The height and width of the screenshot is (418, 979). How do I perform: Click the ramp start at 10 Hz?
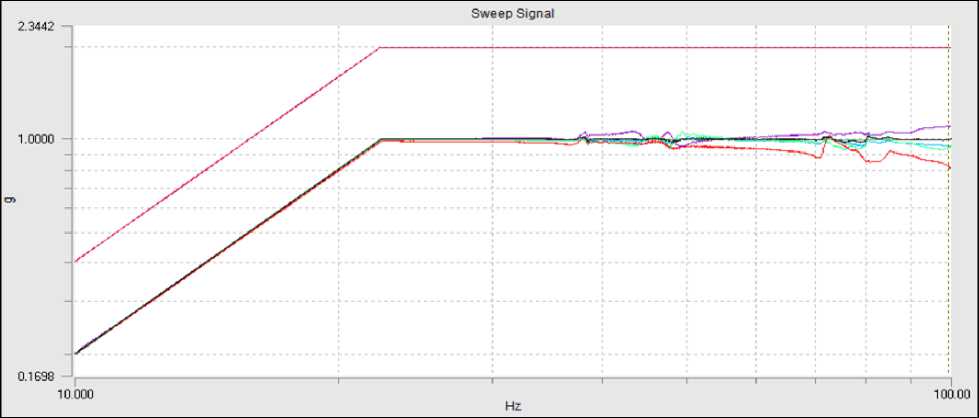(x=76, y=354)
